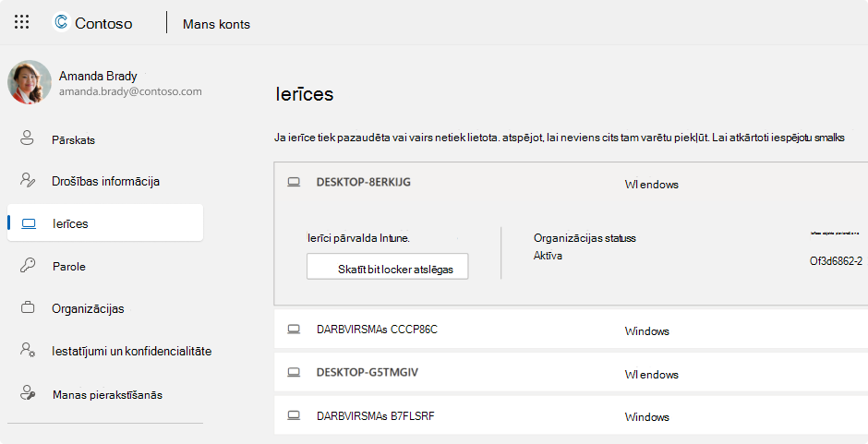The image size is (868, 444).
Task: Click the Parole key icon
Action: pyautogui.click(x=28, y=265)
